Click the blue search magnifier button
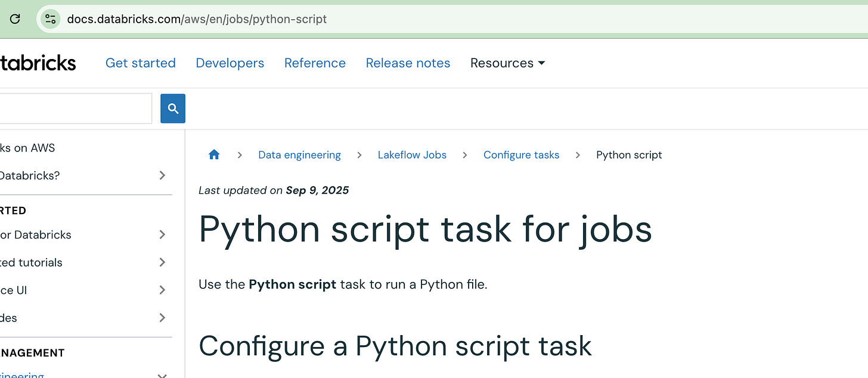The width and height of the screenshot is (868, 378). click(173, 109)
